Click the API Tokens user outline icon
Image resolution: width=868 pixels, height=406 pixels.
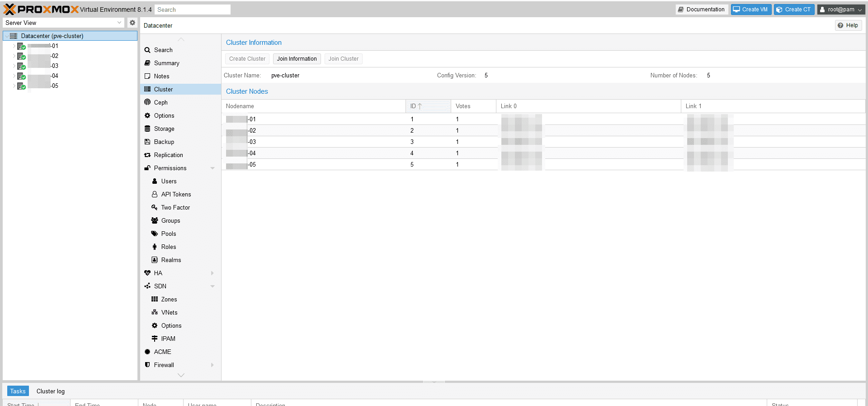pyautogui.click(x=155, y=195)
